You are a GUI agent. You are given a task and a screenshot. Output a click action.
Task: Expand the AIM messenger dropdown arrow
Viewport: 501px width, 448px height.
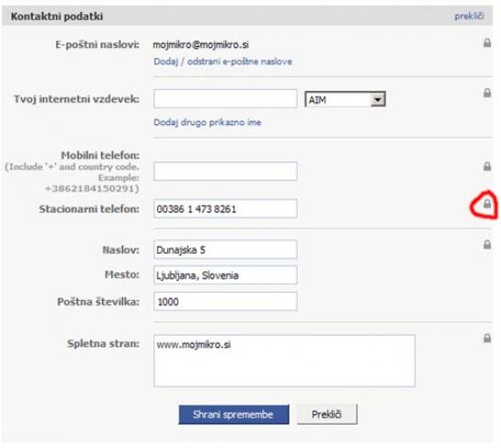coord(378,99)
